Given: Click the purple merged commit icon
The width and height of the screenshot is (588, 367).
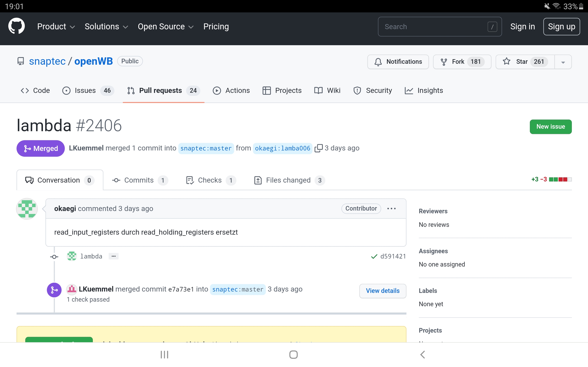Looking at the screenshot, I should (x=54, y=290).
